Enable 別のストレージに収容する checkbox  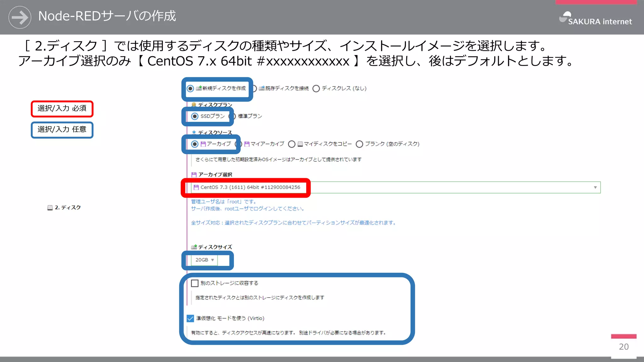click(x=195, y=283)
